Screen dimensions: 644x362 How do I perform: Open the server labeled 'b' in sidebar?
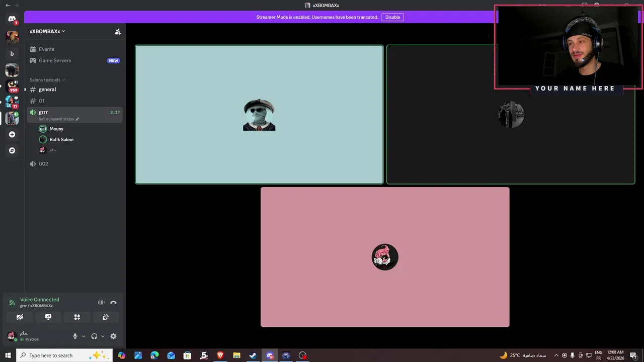[12, 53]
